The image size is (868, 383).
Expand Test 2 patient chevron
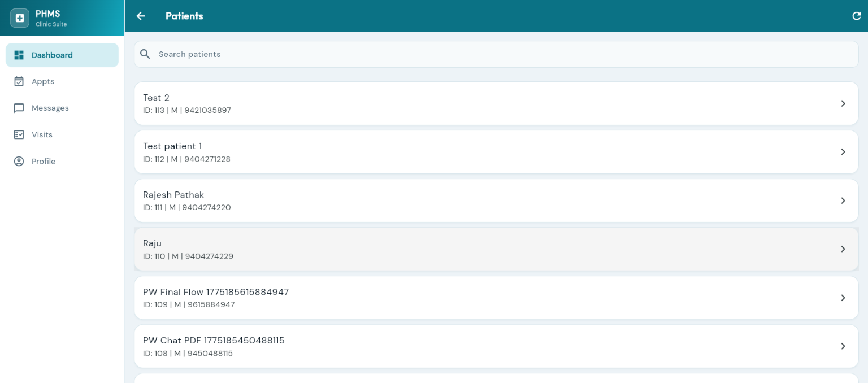(x=843, y=103)
